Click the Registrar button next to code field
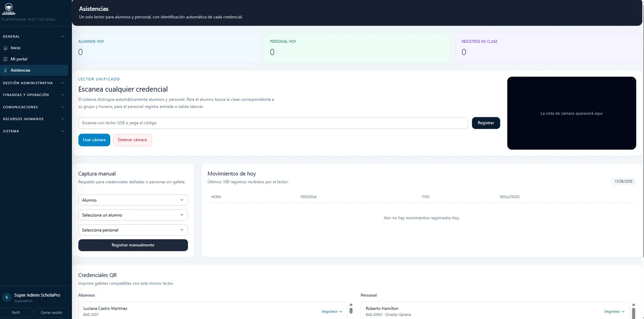The width and height of the screenshot is (644, 319). pos(486,123)
